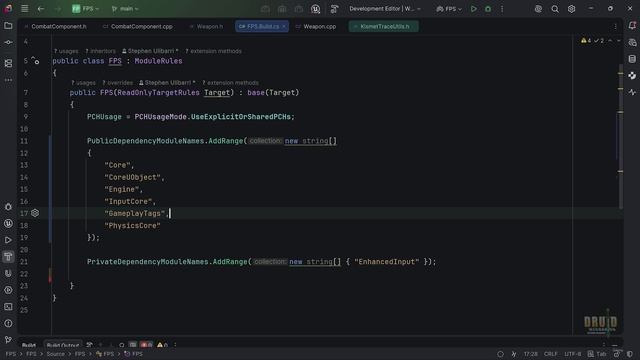Viewport: 640px width, 360px height.
Task: Click the build hammer icon in toolbar
Action: point(334,9)
